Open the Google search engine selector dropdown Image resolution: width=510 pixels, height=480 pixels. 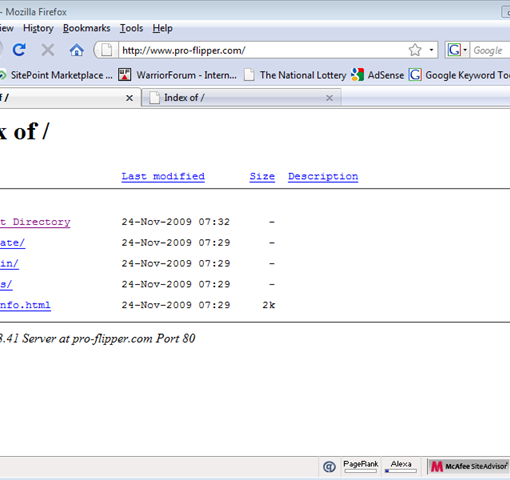tap(457, 50)
